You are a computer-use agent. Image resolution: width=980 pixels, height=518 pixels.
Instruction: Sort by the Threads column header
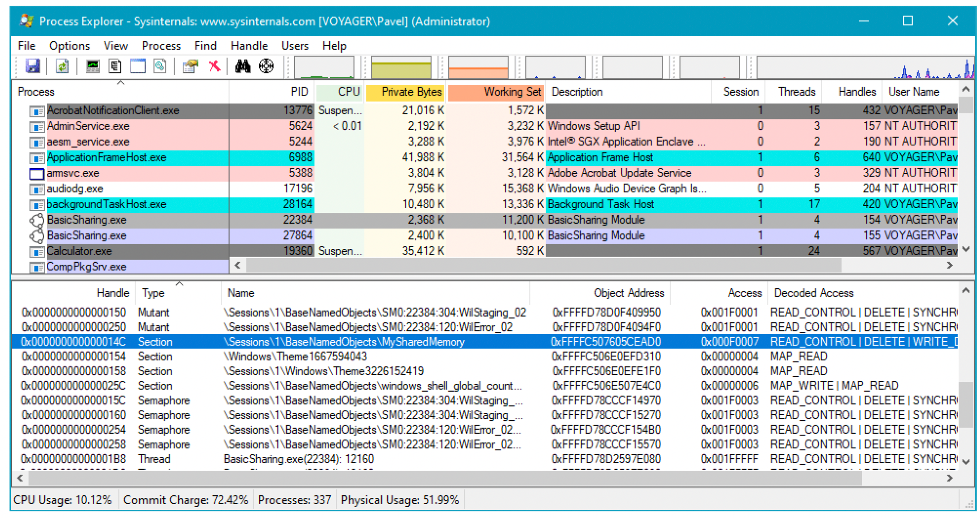793,92
